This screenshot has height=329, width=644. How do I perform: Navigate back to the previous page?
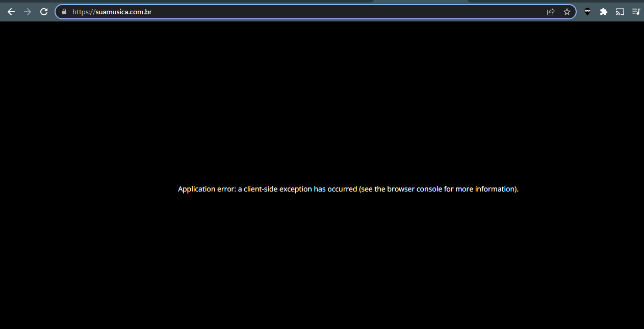[11, 11]
